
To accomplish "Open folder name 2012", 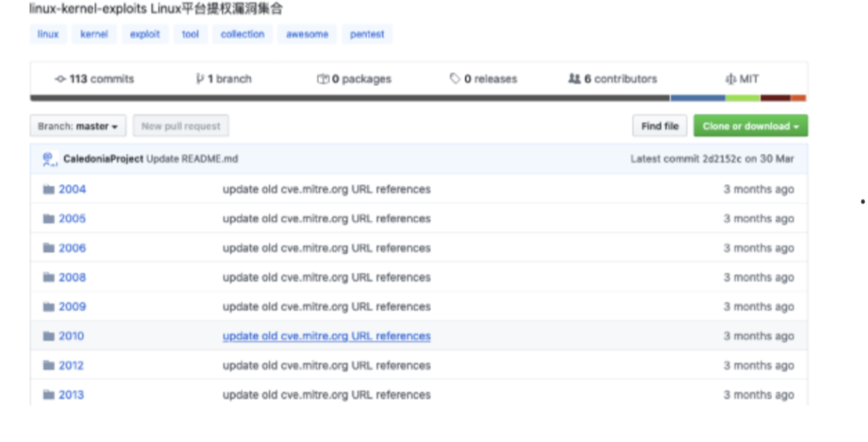I will point(72,366).
